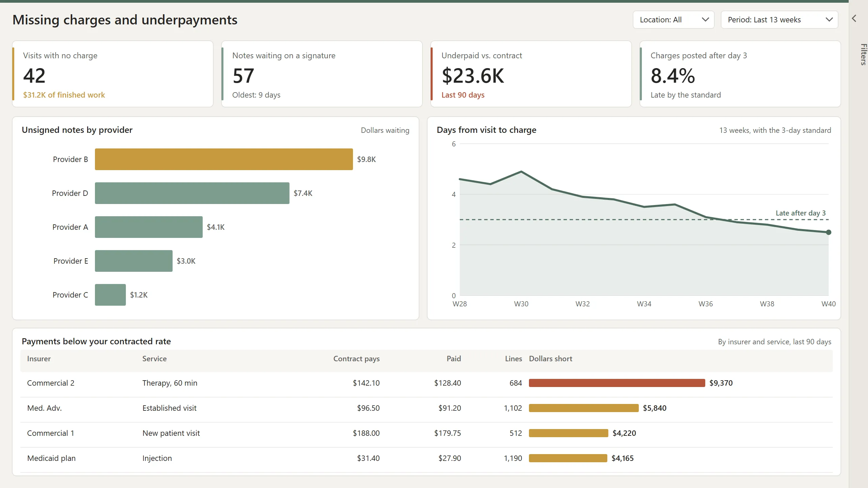
Task: Select the Commercial 2 insurer cell
Action: coord(51,383)
